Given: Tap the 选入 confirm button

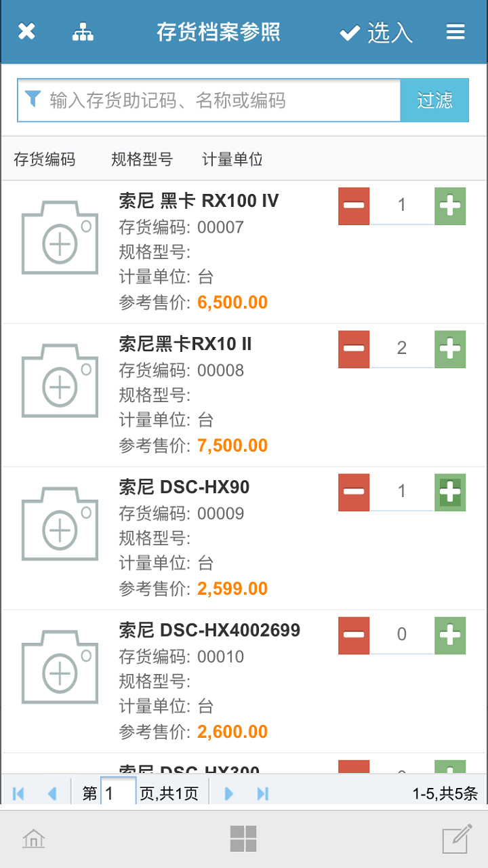Looking at the screenshot, I should (x=376, y=33).
